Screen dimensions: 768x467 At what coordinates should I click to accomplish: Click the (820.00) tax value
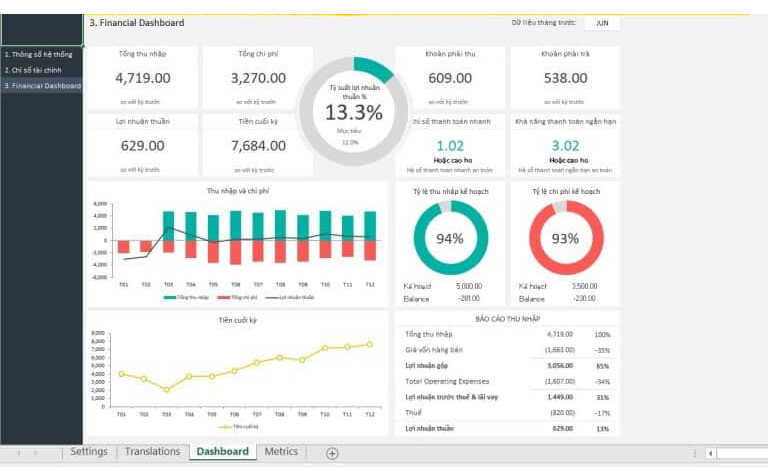[562, 413]
